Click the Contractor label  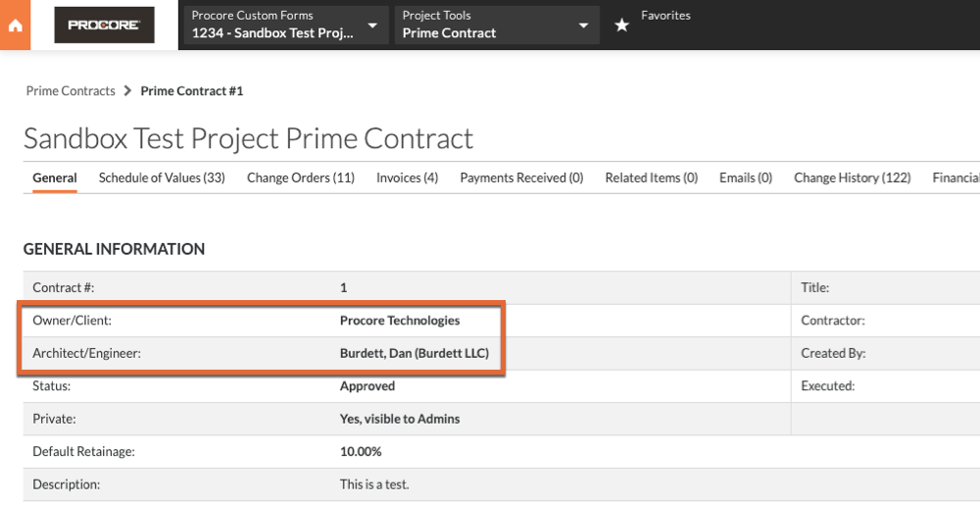point(833,321)
